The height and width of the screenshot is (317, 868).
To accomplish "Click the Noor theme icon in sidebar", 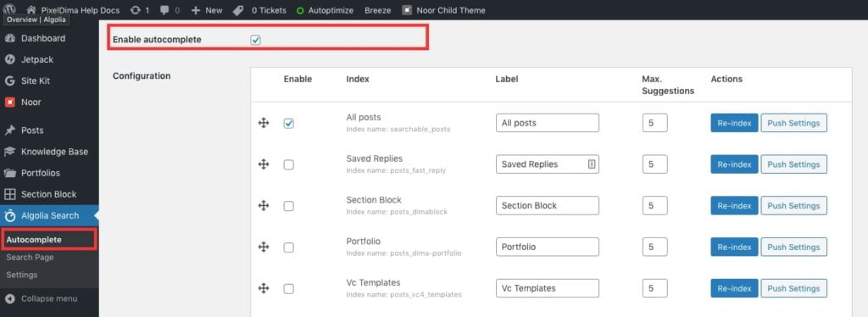I will [9, 102].
